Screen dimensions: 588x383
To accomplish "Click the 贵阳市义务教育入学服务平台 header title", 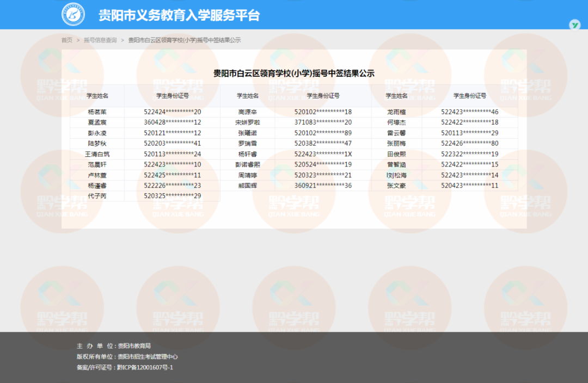I will click(179, 15).
